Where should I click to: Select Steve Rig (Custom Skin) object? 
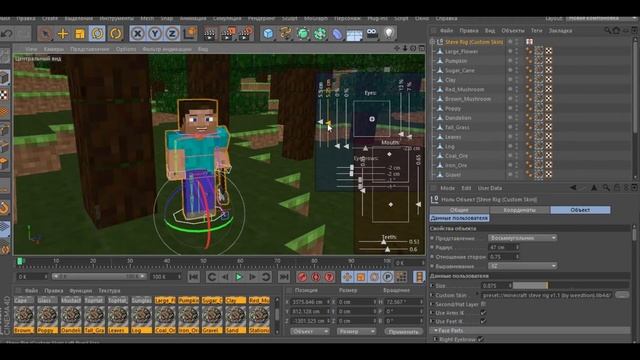(474, 42)
